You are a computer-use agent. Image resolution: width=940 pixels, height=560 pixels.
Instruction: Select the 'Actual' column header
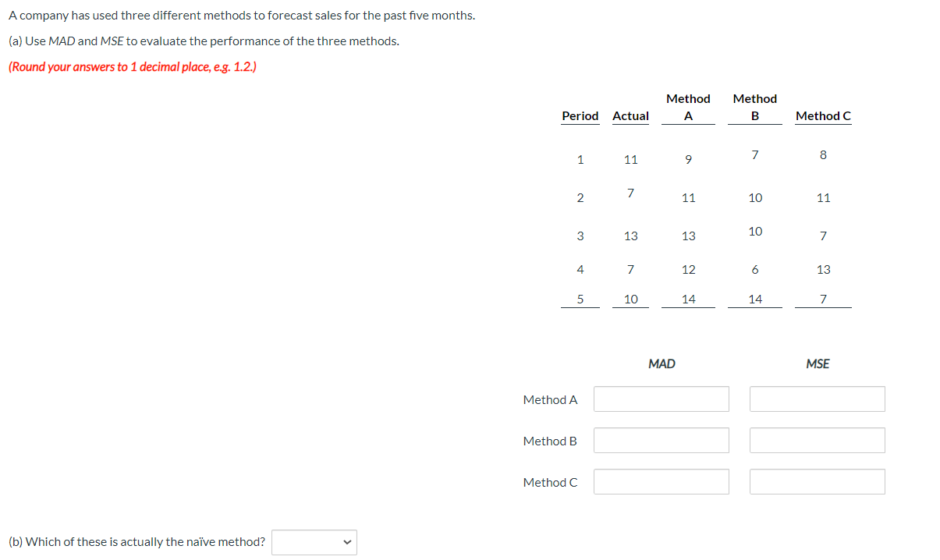(x=630, y=115)
